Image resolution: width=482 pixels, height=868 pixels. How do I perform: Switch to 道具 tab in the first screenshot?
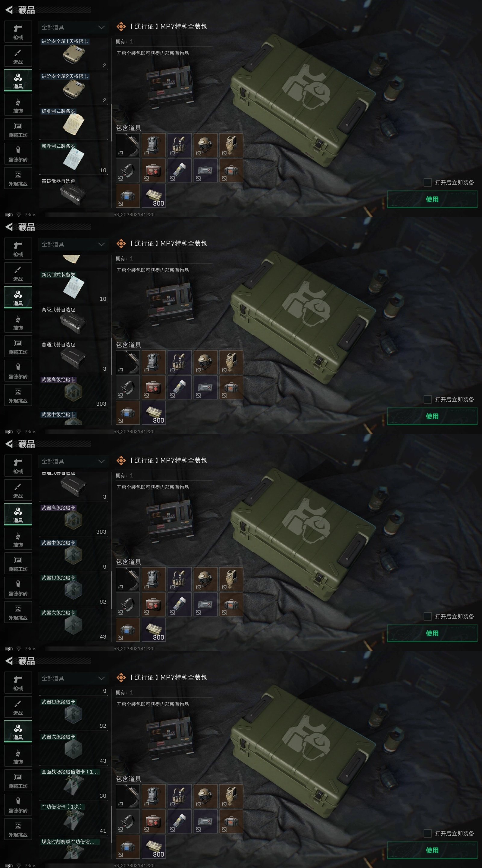18,80
